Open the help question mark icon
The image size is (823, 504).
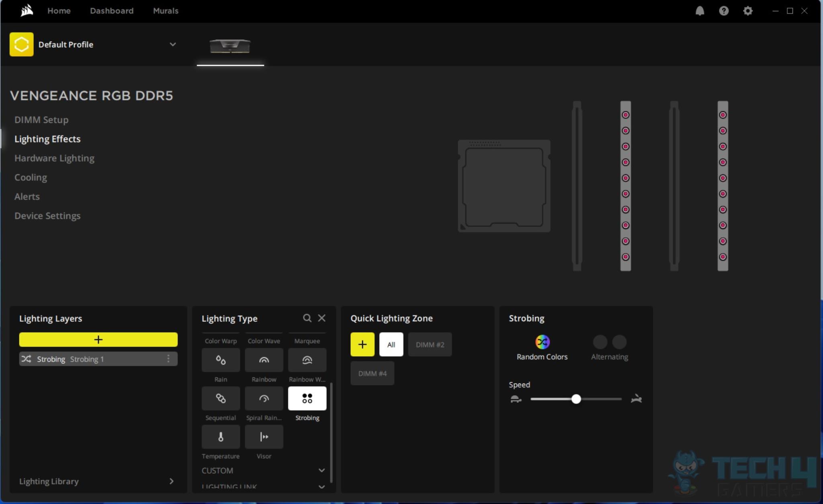pos(724,11)
